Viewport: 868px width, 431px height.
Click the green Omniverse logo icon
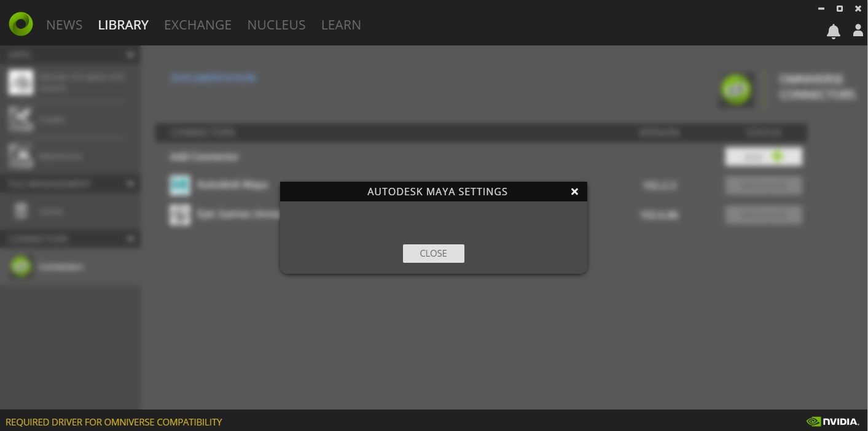click(x=21, y=24)
